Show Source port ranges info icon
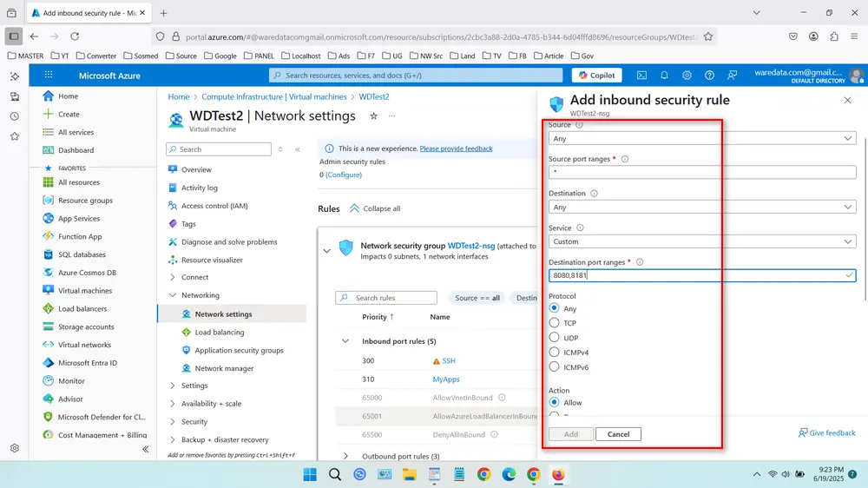 (x=625, y=159)
